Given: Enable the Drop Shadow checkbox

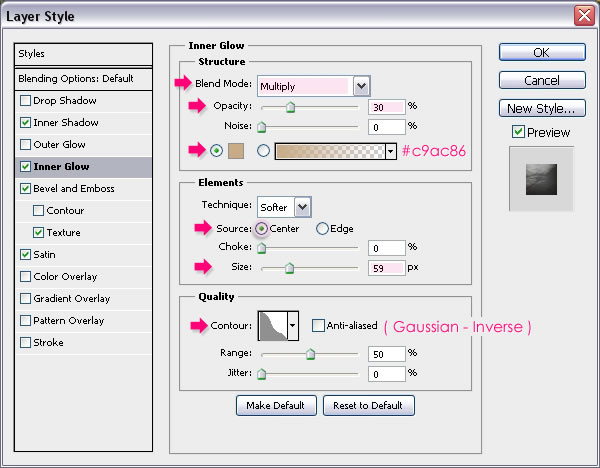Looking at the screenshot, I should (x=25, y=101).
